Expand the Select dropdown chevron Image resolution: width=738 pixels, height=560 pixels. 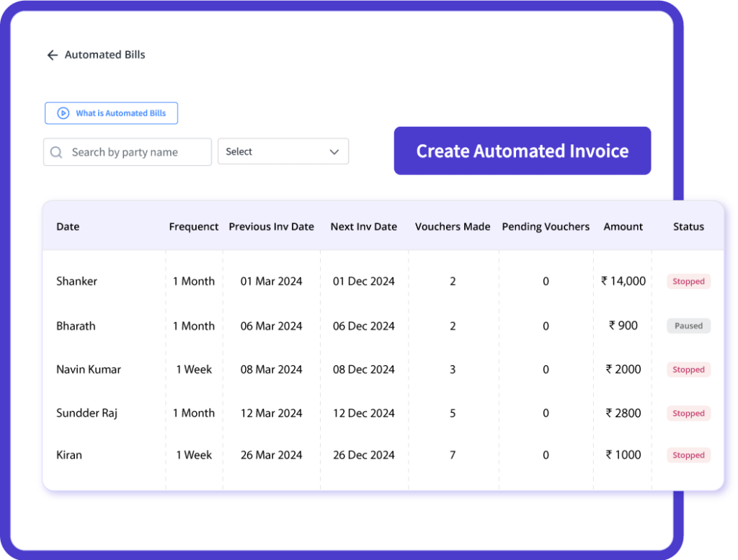click(334, 152)
